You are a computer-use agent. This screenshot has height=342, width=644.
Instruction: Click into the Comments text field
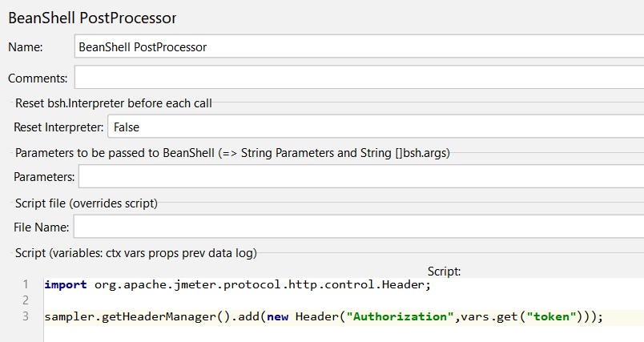[x=358, y=78]
